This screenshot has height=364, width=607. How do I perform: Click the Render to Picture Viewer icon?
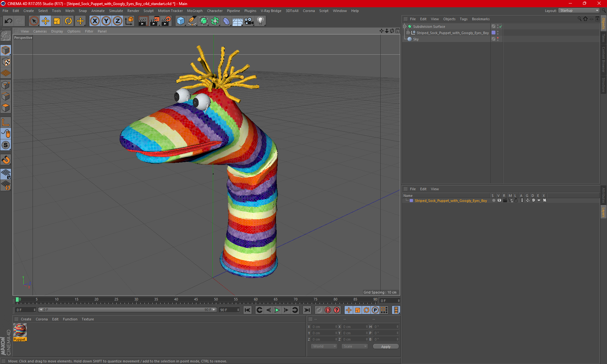pos(155,21)
